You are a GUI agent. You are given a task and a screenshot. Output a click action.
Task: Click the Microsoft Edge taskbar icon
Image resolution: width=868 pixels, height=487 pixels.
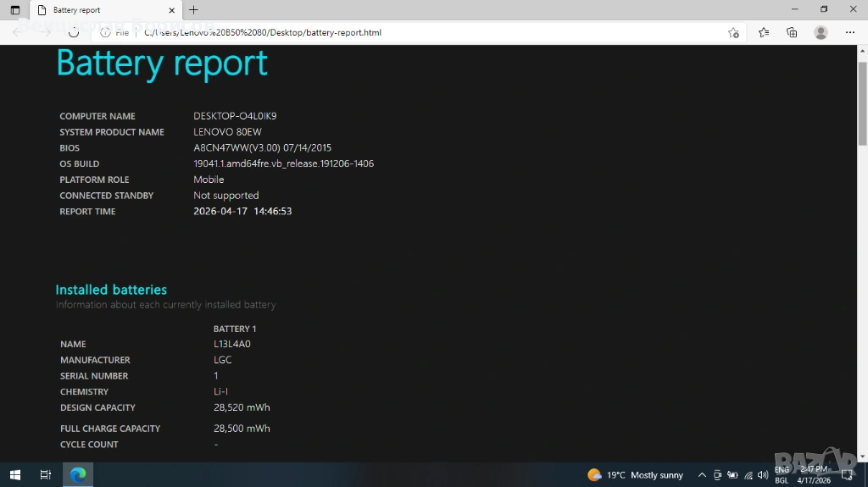[x=78, y=475]
